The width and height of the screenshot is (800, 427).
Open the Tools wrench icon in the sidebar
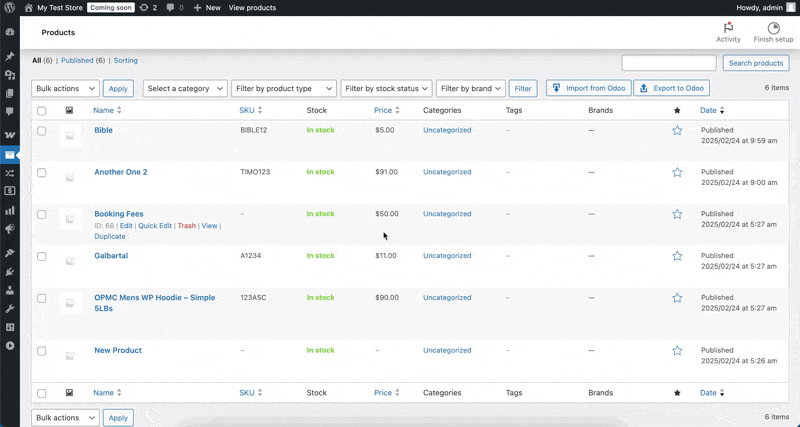point(10,308)
